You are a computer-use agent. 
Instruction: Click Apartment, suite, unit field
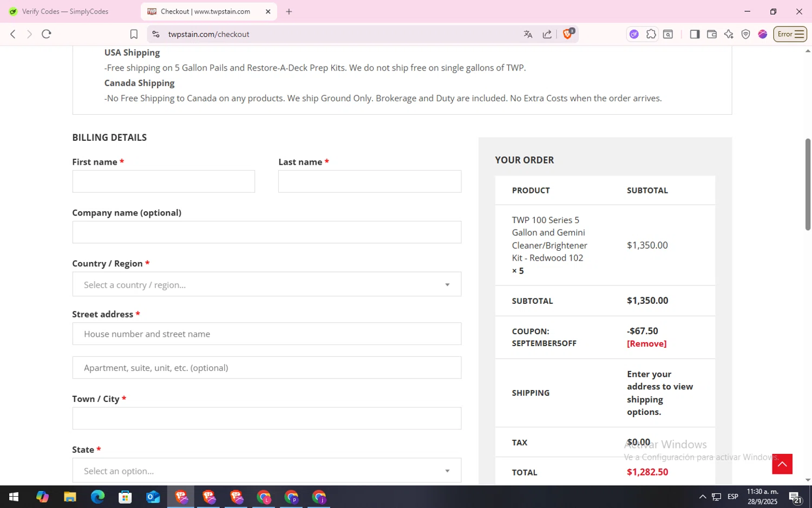(267, 367)
